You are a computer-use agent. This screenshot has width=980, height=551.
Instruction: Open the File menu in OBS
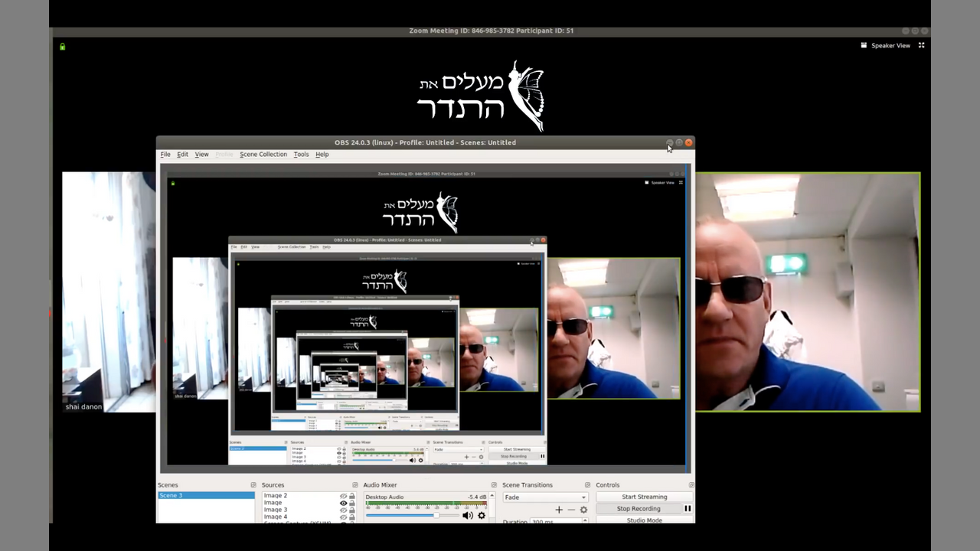pyautogui.click(x=165, y=155)
